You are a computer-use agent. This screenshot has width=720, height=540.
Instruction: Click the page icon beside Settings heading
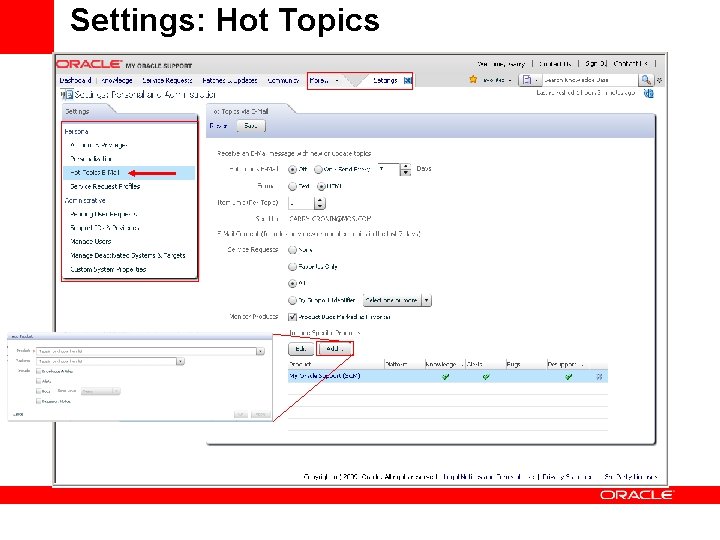pos(67,95)
